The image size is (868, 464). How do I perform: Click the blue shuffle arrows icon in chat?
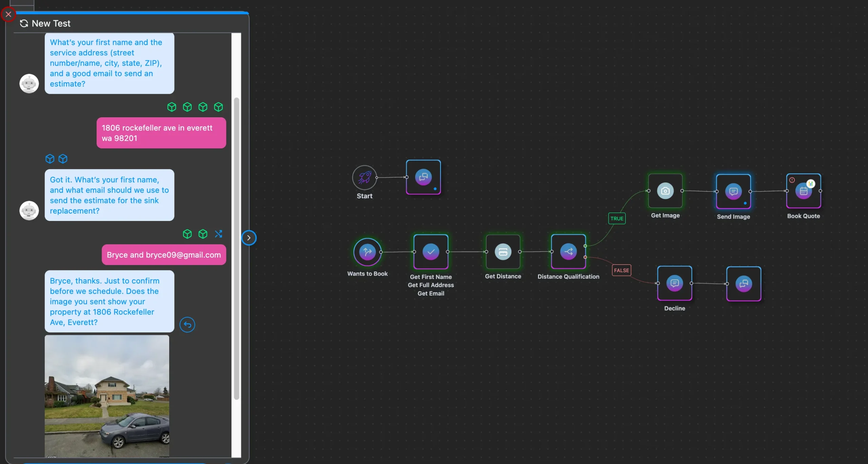(x=218, y=234)
